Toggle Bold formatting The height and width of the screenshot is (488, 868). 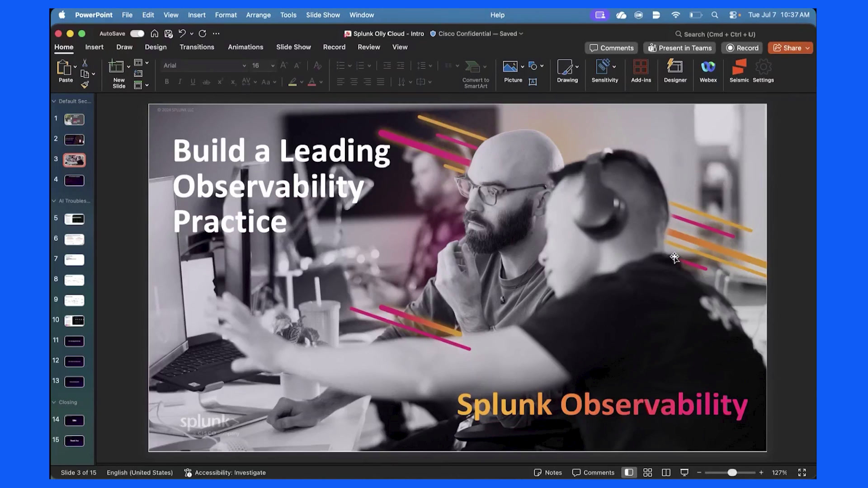pyautogui.click(x=167, y=82)
